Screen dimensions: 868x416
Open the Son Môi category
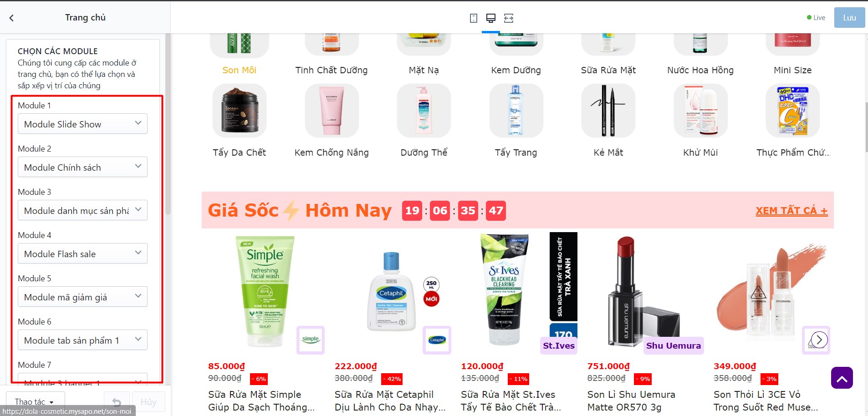pos(239,70)
